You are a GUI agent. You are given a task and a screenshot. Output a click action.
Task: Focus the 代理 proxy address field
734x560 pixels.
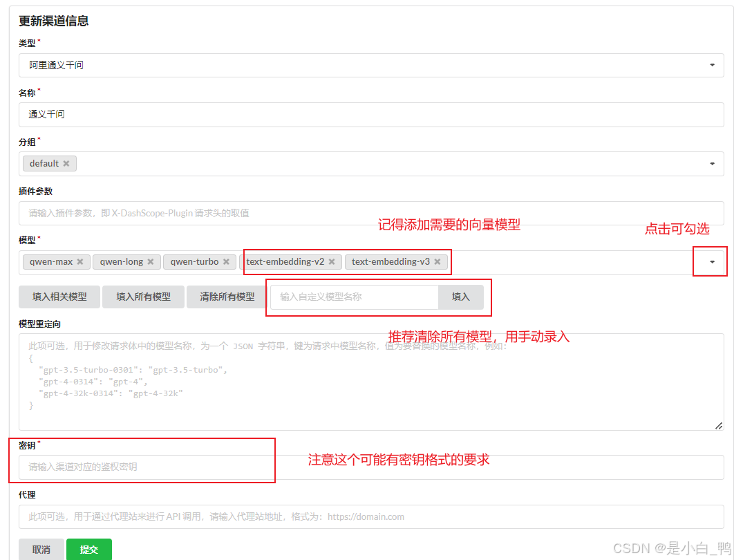[371, 517]
